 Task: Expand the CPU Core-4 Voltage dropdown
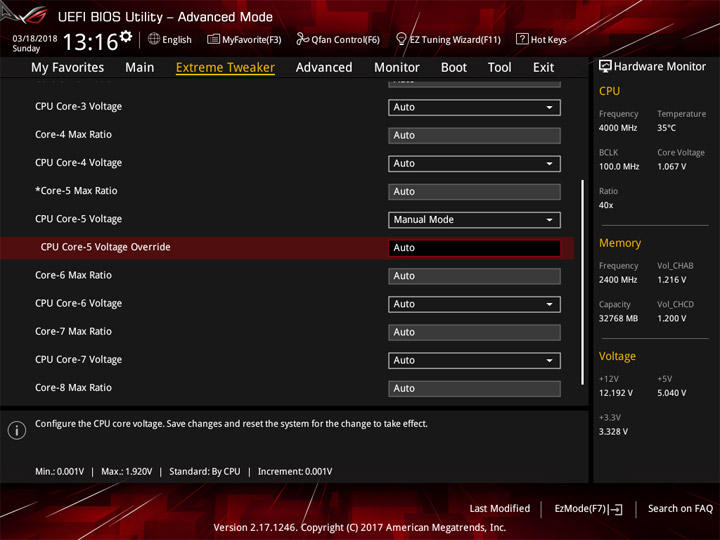tap(474, 164)
